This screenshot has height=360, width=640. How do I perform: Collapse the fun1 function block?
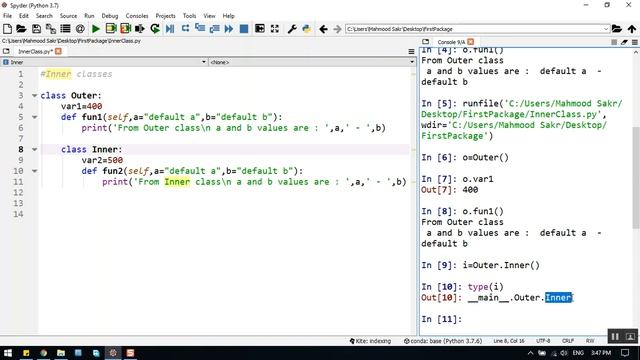point(35,117)
